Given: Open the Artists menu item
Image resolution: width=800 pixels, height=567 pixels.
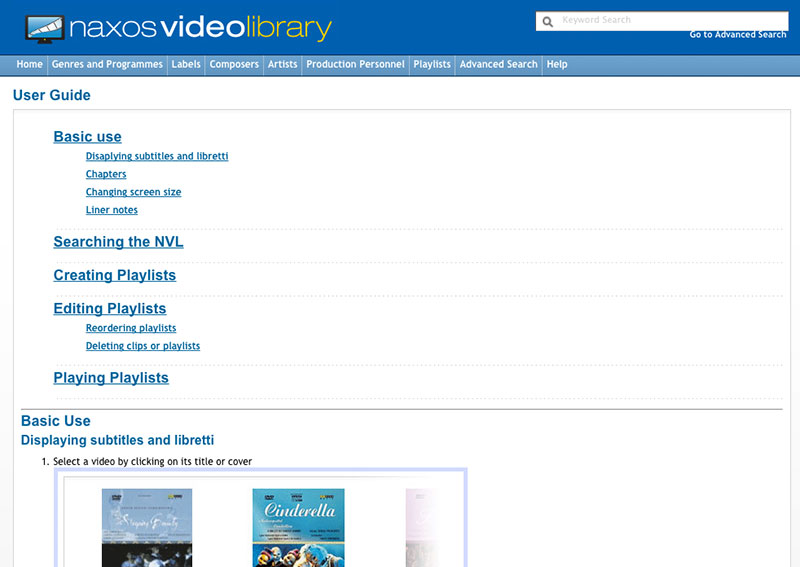Looking at the screenshot, I should point(283,64).
